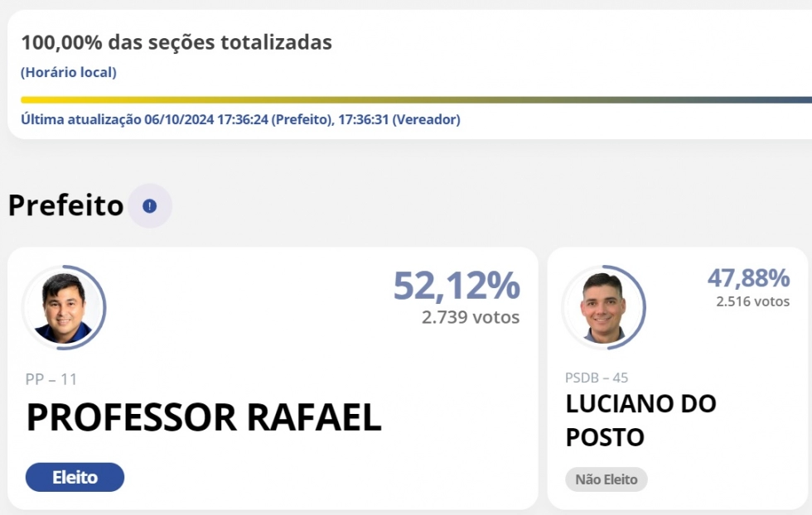
Task: Click the PSDB – 45 party label
Action: [x=597, y=378]
